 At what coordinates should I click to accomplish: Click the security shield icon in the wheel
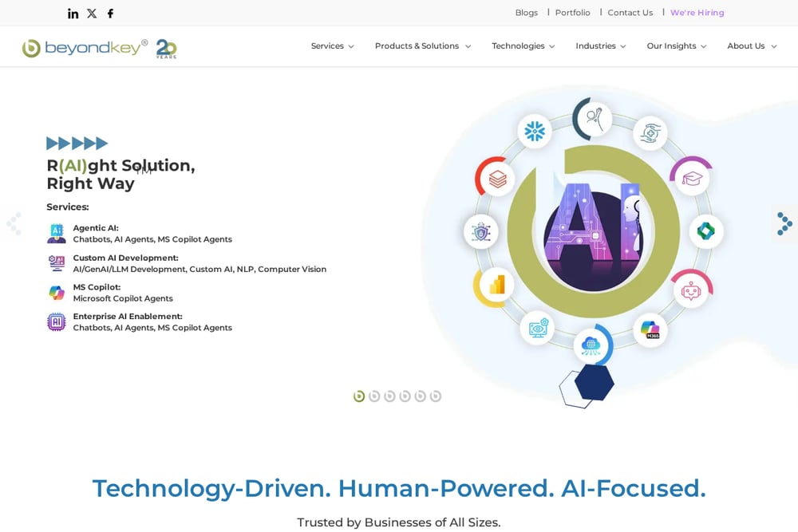click(480, 232)
